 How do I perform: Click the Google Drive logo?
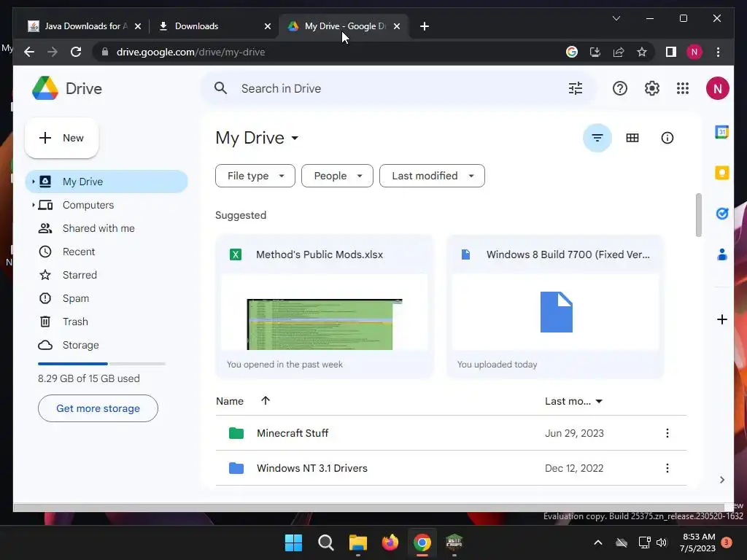pos(45,88)
